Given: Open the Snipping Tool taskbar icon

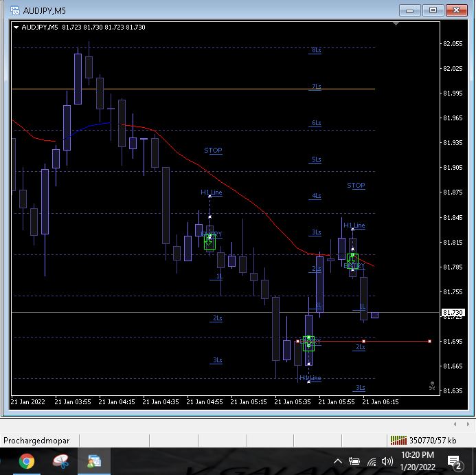Looking at the screenshot, I should pos(60,461).
